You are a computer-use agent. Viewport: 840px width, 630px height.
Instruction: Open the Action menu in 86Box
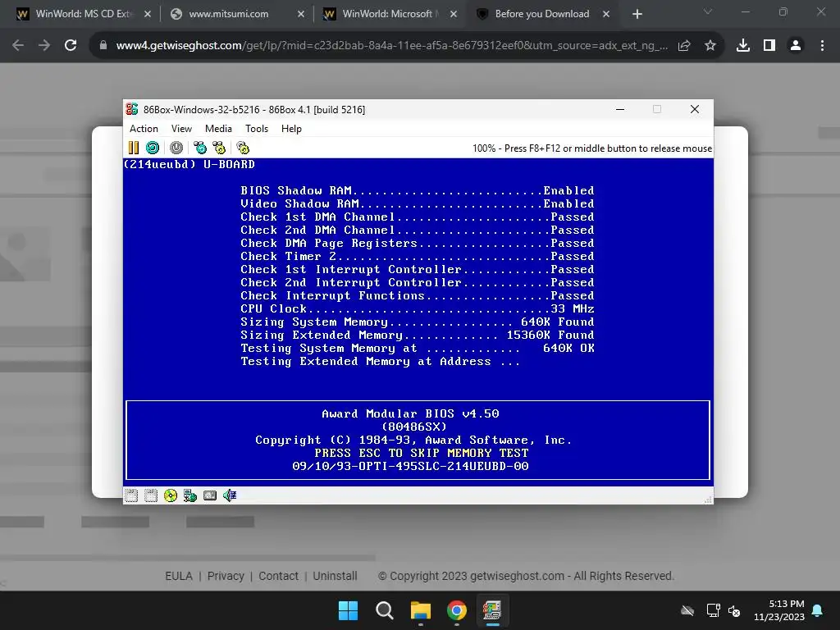(144, 129)
